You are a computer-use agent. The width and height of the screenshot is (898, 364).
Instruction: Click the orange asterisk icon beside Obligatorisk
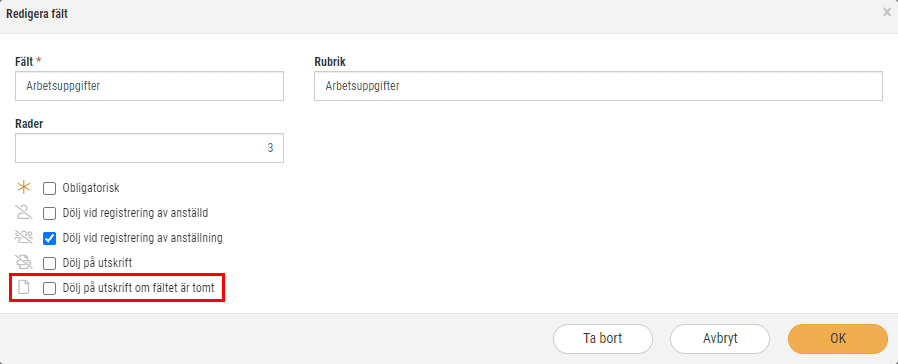23,187
